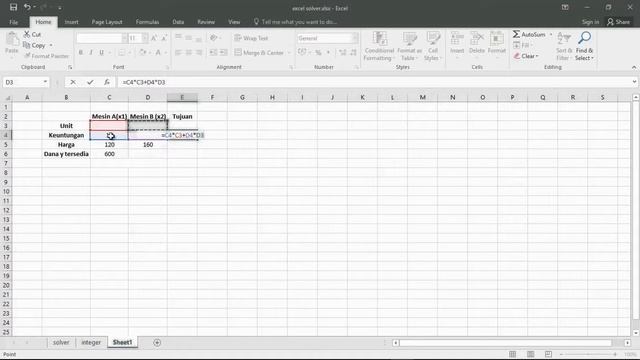This screenshot has width=640, height=360.
Task: Click the Undo arrow icon
Action: [x=27, y=7]
